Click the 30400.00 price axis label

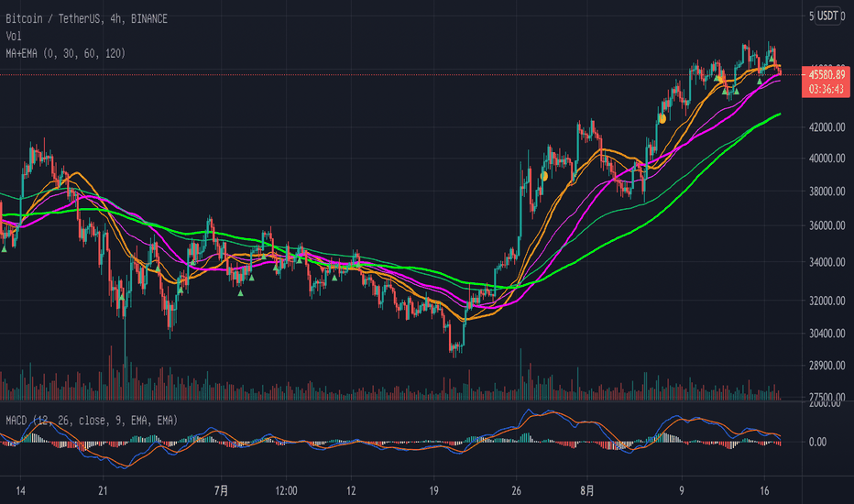827,333
